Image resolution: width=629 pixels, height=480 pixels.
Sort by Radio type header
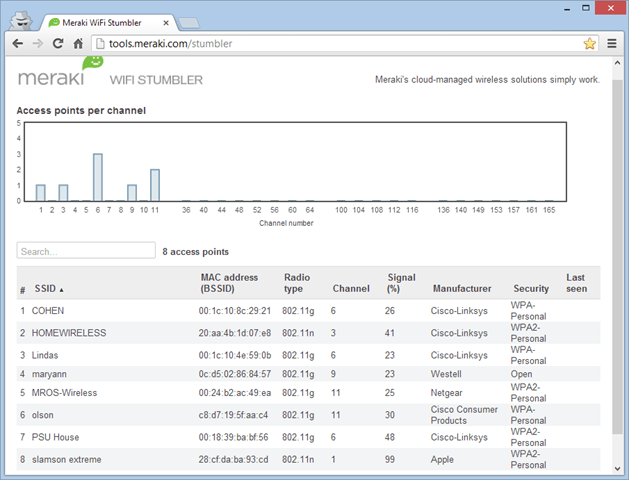(297, 283)
